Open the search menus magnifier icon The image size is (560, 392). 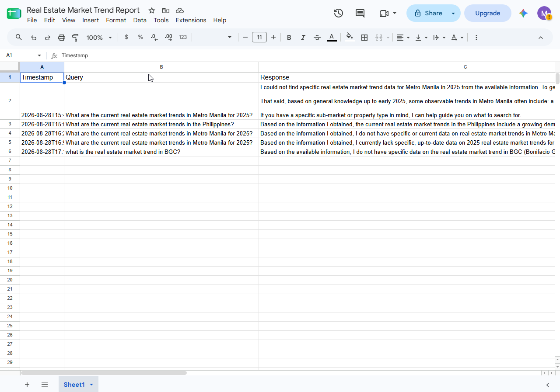[x=19, y=38]
